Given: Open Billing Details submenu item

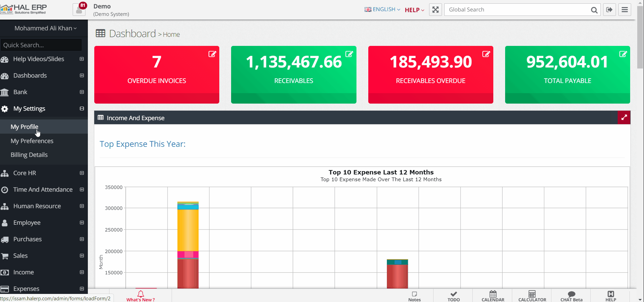Looking at the screenshot, I should (44, 155).
